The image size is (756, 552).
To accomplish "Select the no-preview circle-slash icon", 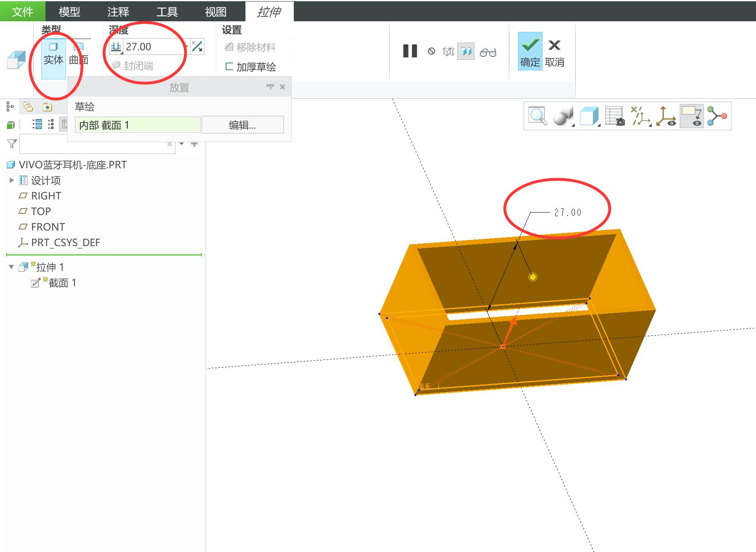I will pos(431,52).
